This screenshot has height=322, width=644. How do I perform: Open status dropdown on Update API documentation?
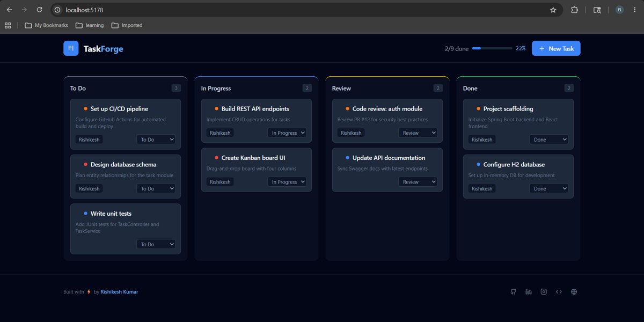(418, 182)
